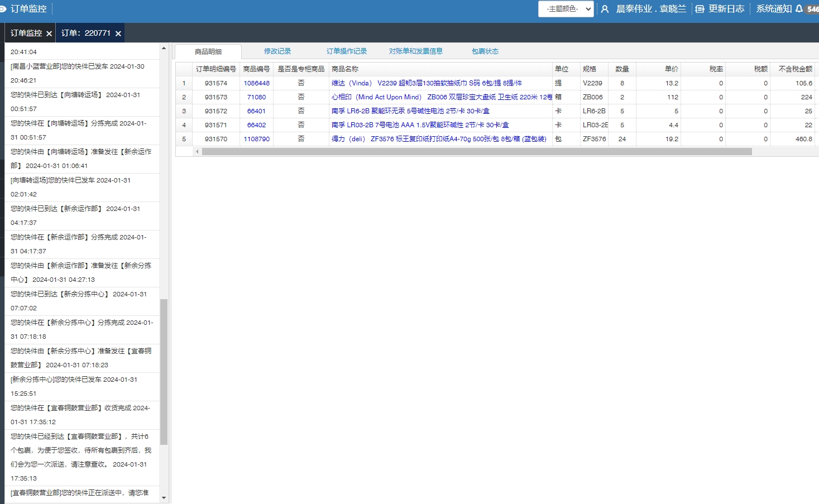Viewport: 819px width, 504px height.
Task: Click unit price cell 19.2
Action: (x=658, y=139)
